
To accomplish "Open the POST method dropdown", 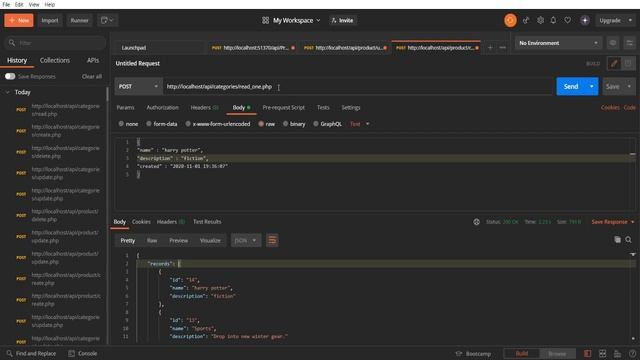I will [139, 87].
